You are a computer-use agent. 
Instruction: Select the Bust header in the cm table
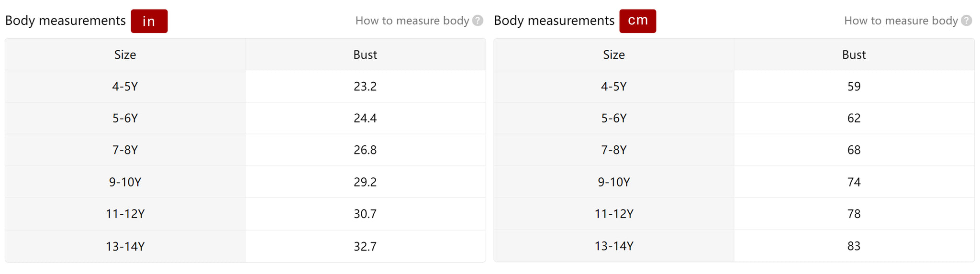(854, 55)
